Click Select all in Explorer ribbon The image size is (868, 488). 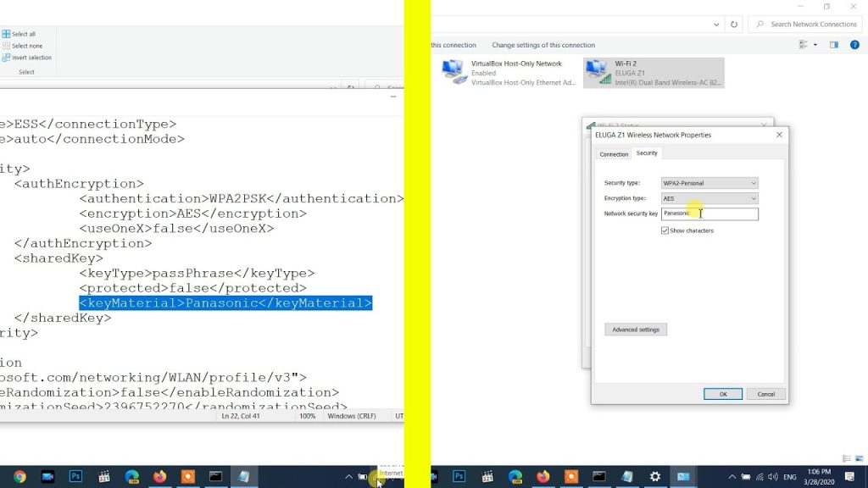click(x=19, y=34)
